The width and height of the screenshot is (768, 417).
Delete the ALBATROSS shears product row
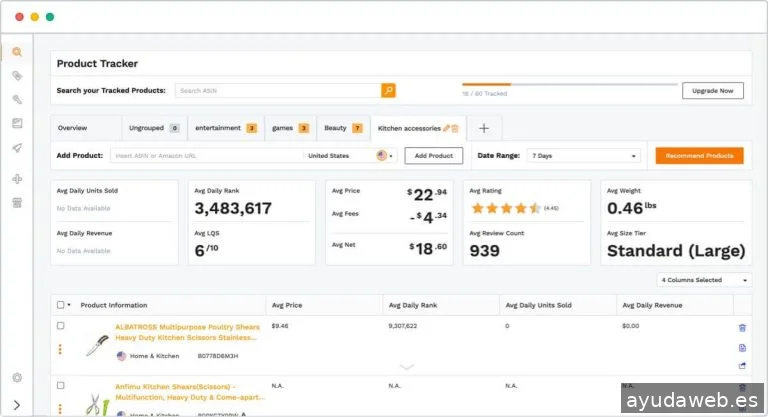(742, 327)
